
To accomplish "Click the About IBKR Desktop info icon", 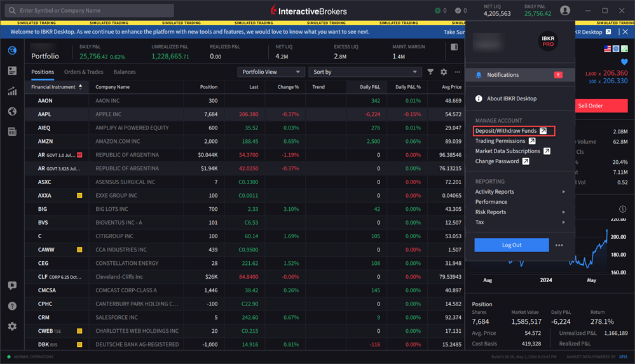I will click(x=479, y=98).
